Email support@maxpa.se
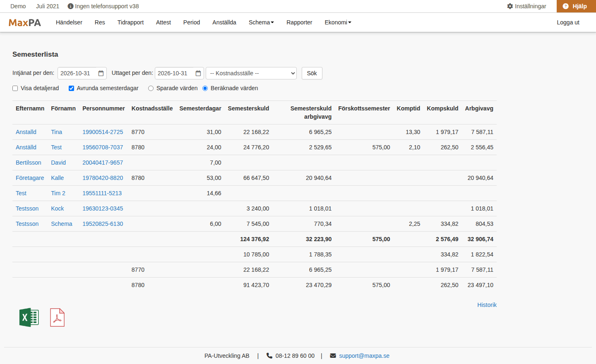This screenshot has width=596, height=364. click(x=364, y=356)
